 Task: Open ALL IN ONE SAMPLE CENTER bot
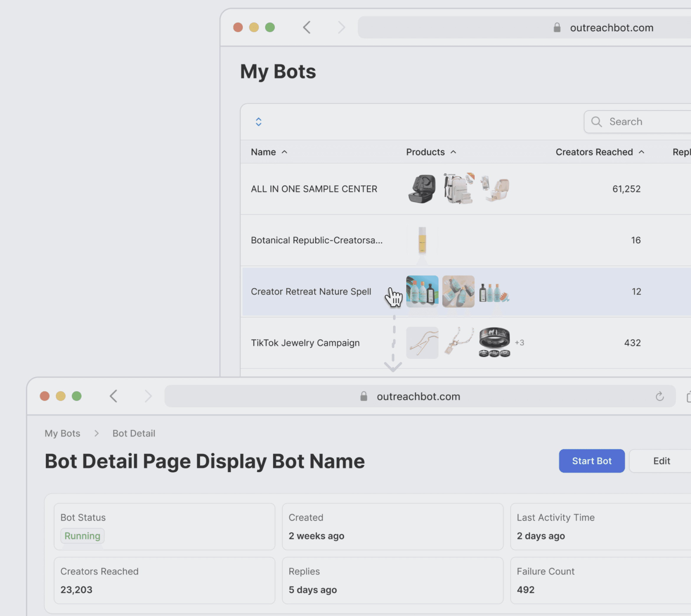(314, 189)
